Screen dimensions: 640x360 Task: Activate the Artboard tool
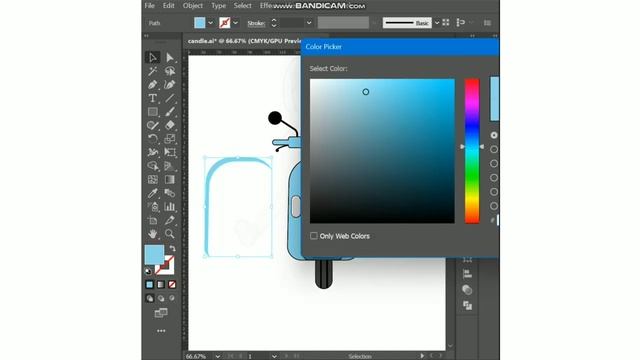click(153, 220)
